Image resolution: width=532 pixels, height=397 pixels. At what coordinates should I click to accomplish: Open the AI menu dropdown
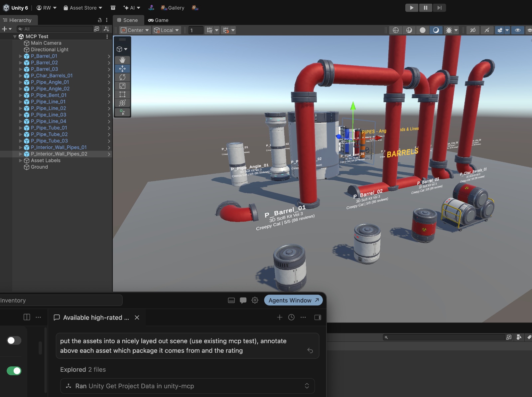coord(132,8)
